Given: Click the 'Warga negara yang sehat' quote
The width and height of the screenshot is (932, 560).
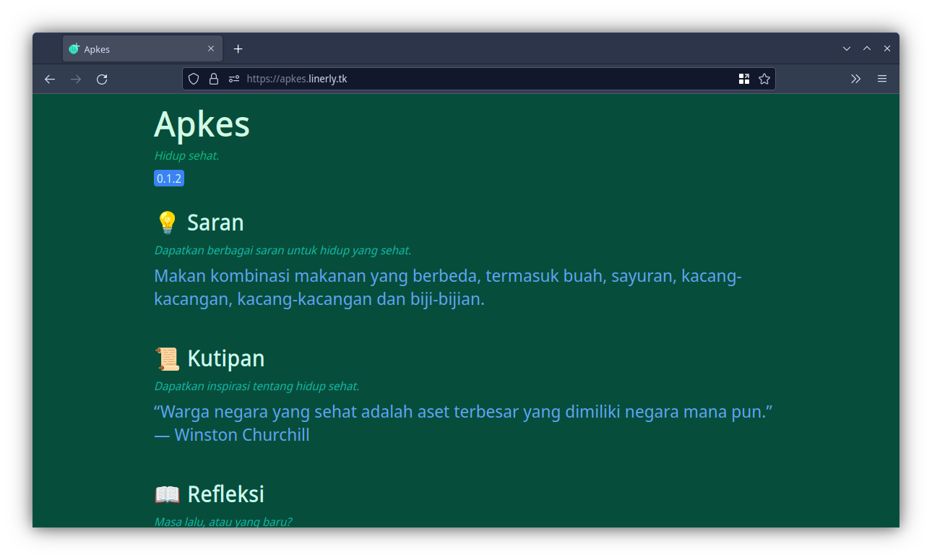Looking at the screenshot, I should tap(464, 412).
